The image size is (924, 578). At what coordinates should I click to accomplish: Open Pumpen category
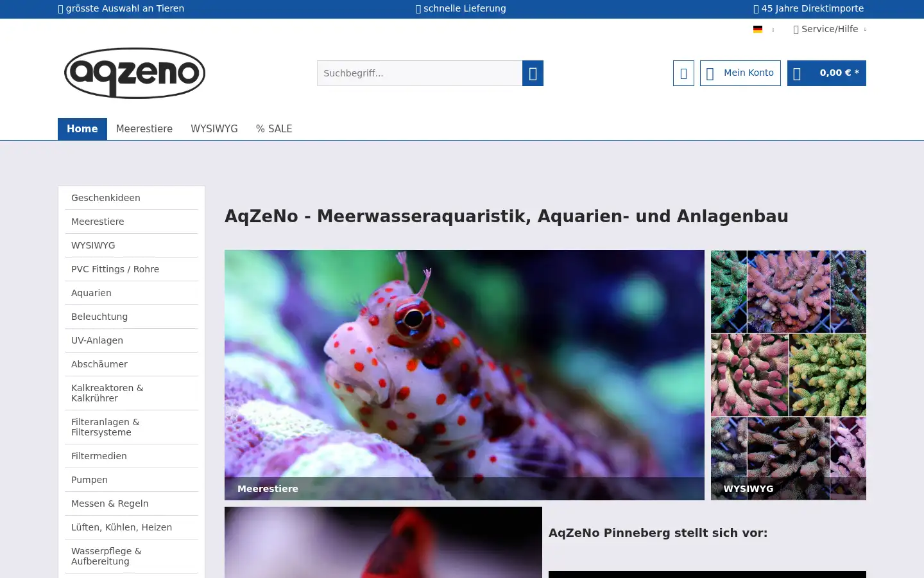click(x=132, y=480)
